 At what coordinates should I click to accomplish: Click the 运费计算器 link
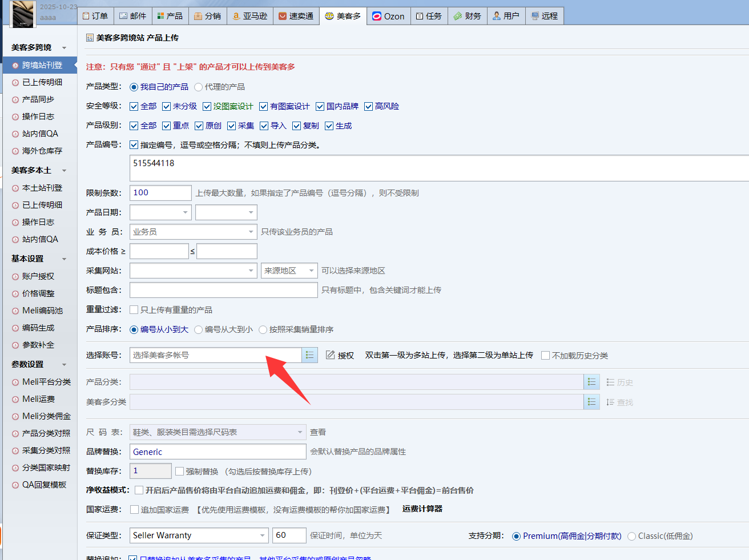[x=422, y=509]
